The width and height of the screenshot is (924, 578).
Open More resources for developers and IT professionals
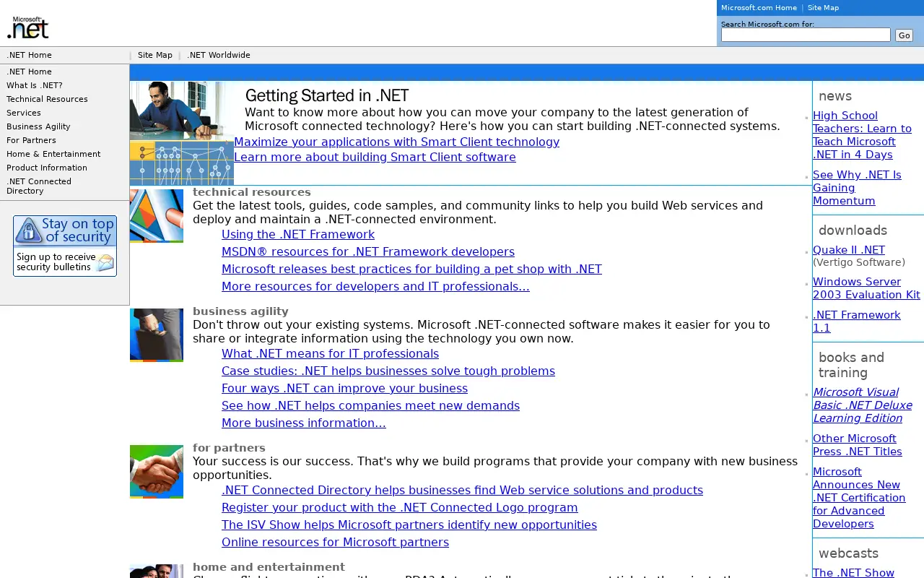click(x=375, y=286)
